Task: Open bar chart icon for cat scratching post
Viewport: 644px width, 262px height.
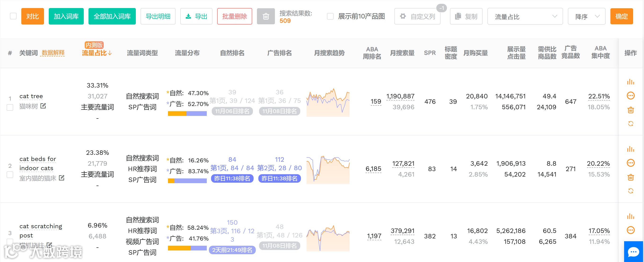Action: 630,216
